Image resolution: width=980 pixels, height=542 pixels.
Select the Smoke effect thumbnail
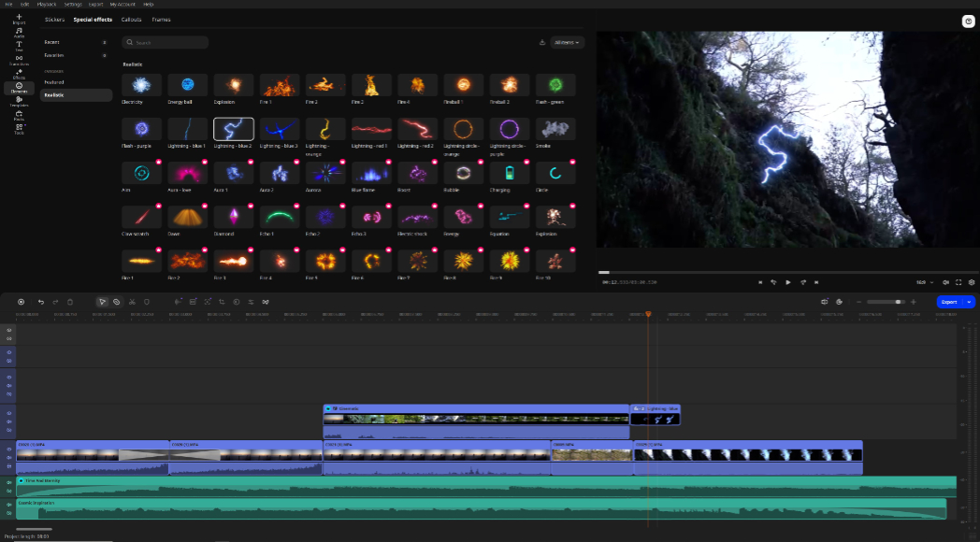pyautogui.click(x=555, y=129)
